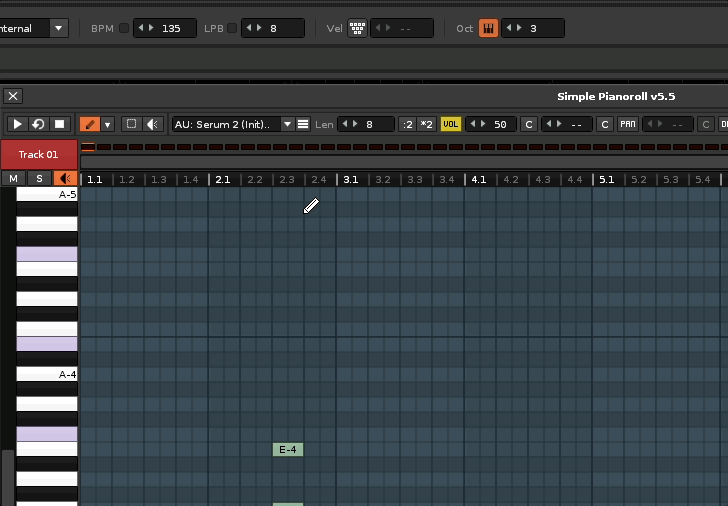728x506 pixels.
Task: Toggle the orange octave keyboard icon
Action: (x=488, y=28)
